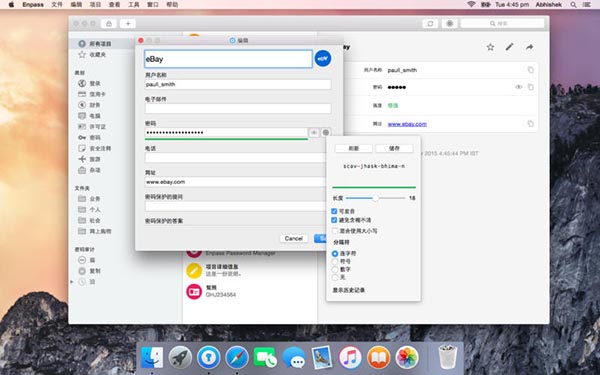
Task: Click Spotlight magnifier in macOS menu bar
Action: pyautogui.click(x=573, y=5)
